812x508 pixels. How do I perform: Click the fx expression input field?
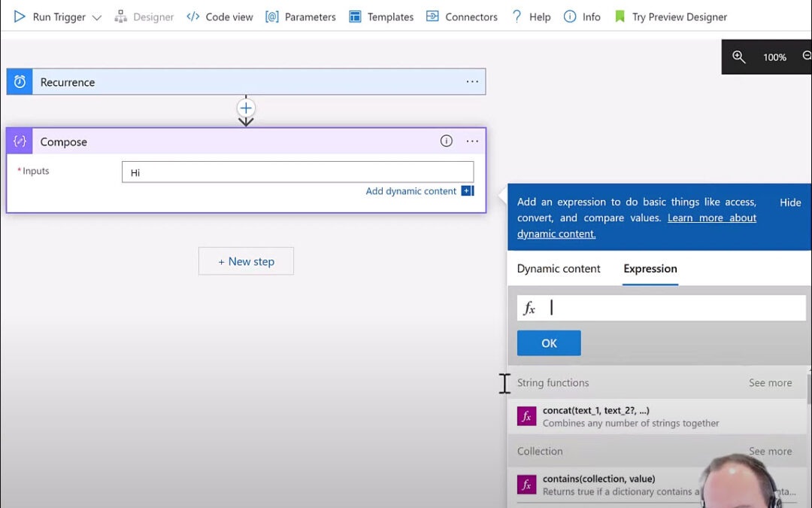click(x=662, y=308)
